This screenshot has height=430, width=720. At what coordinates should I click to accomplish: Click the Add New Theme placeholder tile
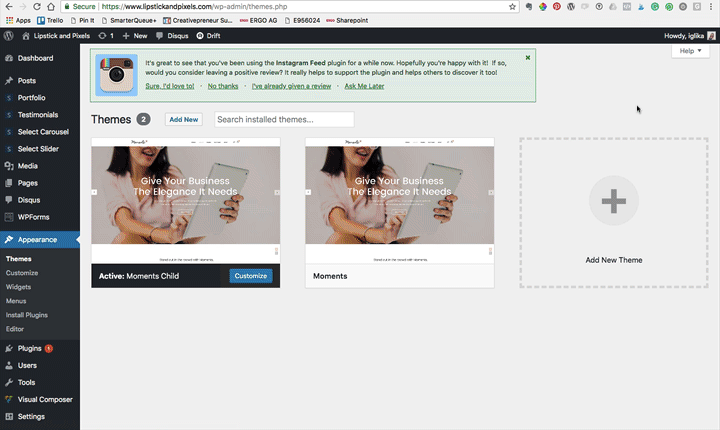coord(614,213)
